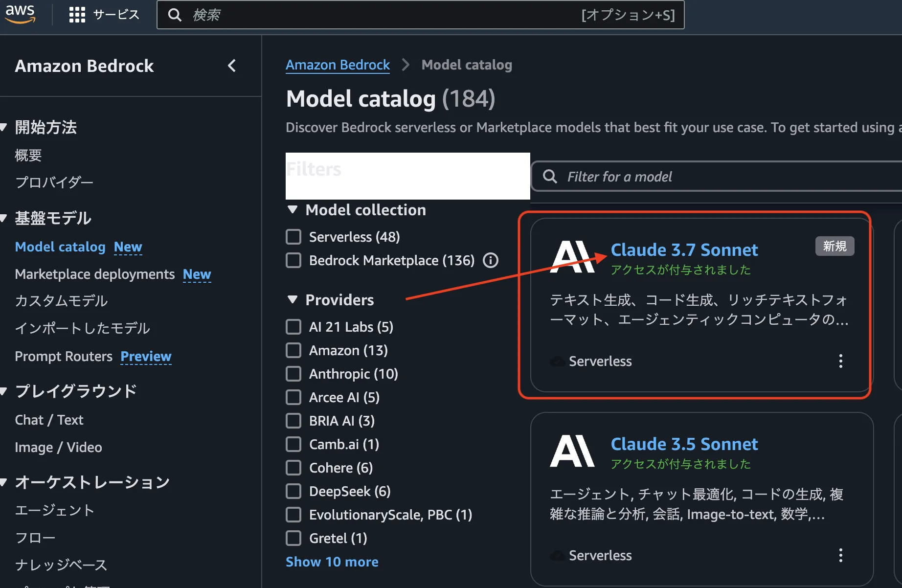
Task: Collapse the Providers filter section
Action: (293, 300)
